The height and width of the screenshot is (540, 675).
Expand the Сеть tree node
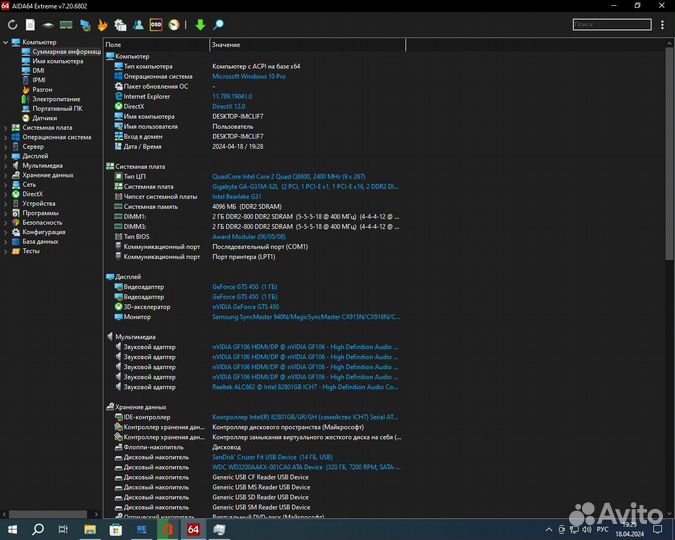tap(6, 184)
